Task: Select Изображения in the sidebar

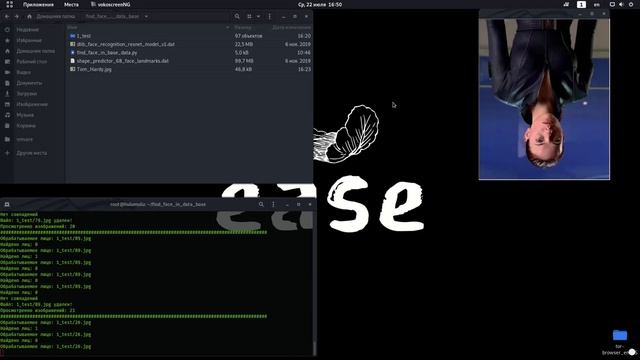Action: click(32, 104)
